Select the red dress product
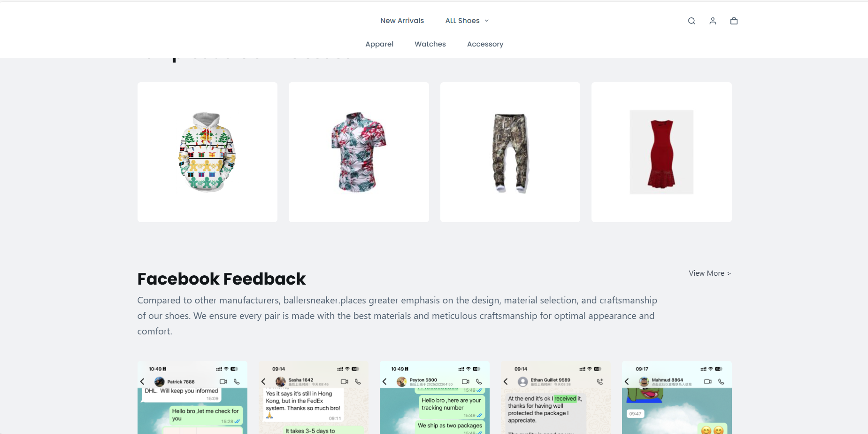 pyautogui.click(x=661, y=152)
